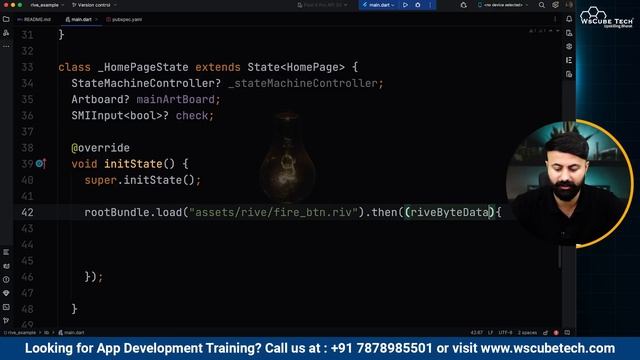This screenshot has width=640, height=360.
Task: Open more run actions (vertical dots)
Action: click(430, 5)
